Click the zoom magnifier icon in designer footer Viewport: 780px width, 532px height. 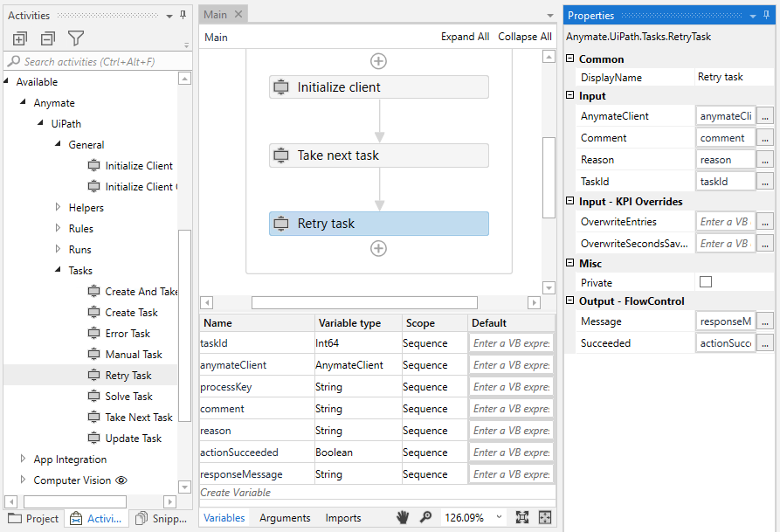tap(426, 517)
